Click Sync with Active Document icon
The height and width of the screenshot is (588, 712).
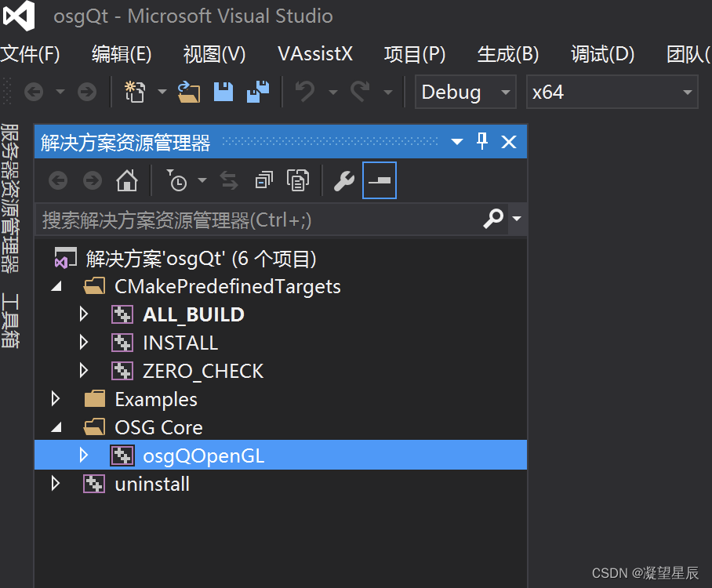pyautogui.click(x=229, y=181)
